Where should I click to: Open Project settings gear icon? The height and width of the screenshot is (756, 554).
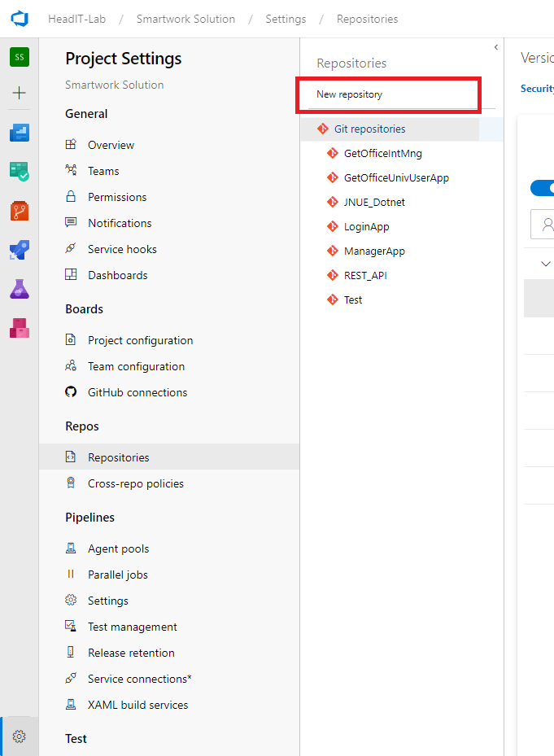(x=20, y=736)
